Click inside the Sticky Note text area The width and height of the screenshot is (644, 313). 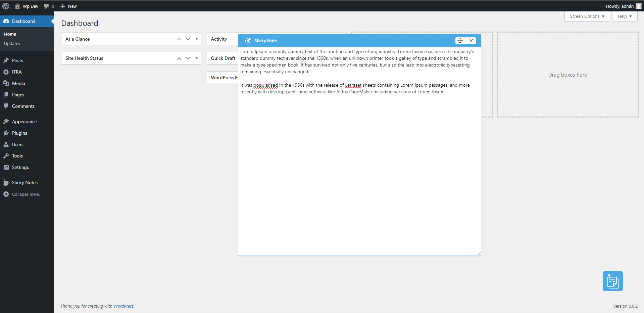coord(359,151)
